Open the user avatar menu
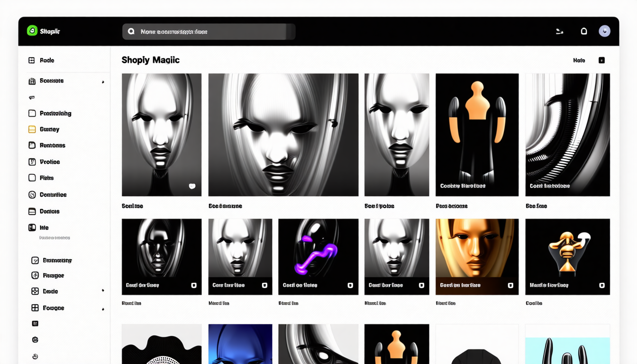637x364 pixels. [x=604, y=31]
